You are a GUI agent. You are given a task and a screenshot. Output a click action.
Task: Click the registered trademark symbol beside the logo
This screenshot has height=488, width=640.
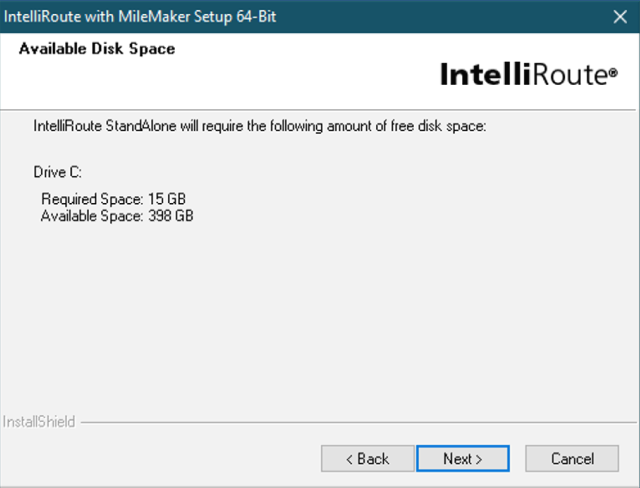(613, 73)
